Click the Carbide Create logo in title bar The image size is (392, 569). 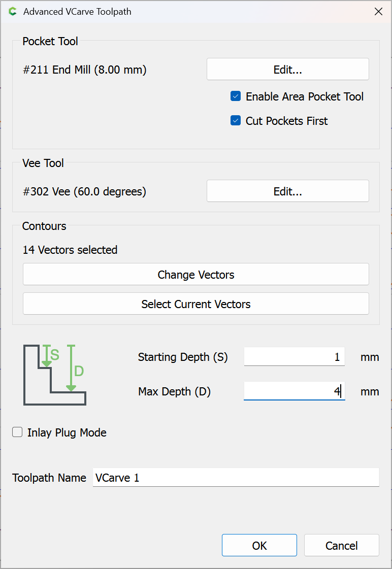(13, 12)
